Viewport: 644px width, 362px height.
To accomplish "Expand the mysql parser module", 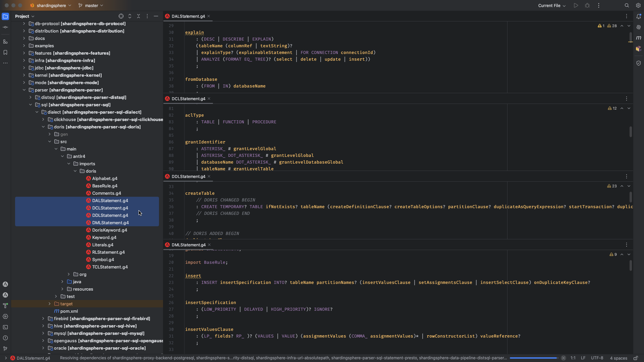I will (43, 333).
